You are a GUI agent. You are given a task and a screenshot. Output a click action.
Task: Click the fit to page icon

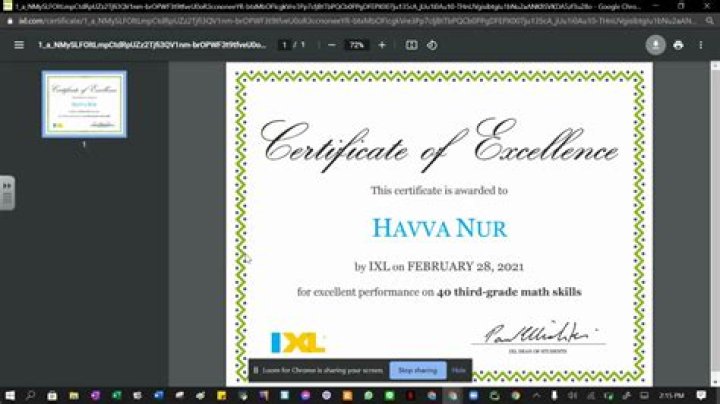pyautogui.click(x=411, y=45)
